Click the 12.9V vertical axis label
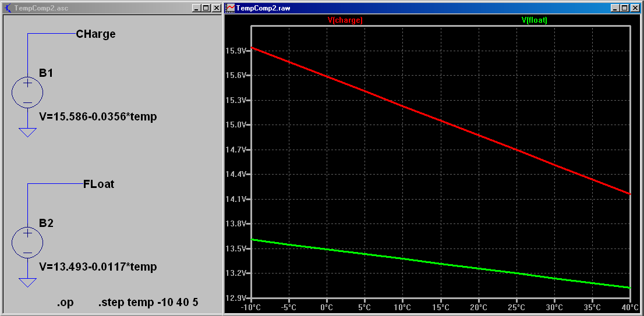 coord(236,298)
